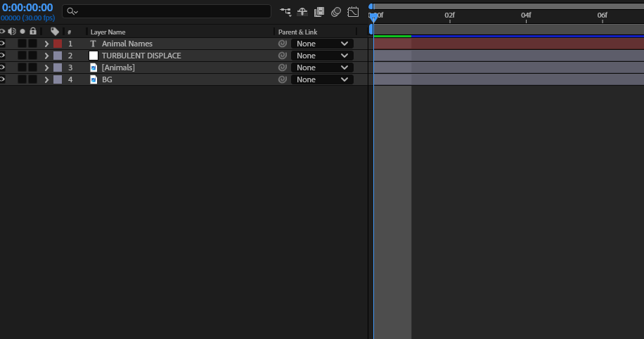Lock the BG layer

point(33,79)
